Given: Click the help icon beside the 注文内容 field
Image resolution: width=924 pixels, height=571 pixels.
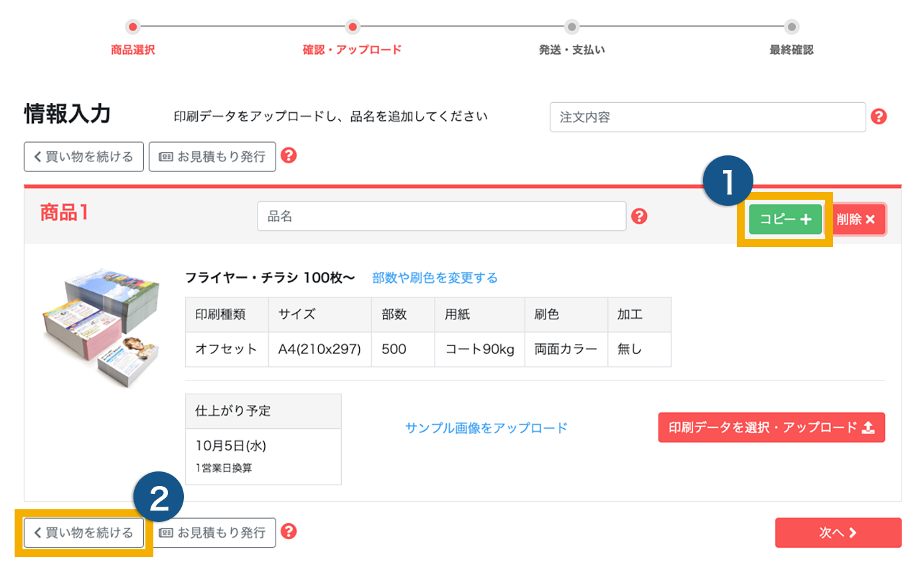Looking at the screenshot, I should (x=880, y=117).
